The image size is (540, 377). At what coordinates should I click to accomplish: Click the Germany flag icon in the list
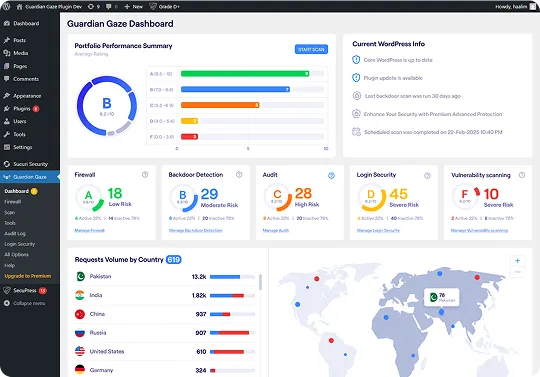pos(80,370)
